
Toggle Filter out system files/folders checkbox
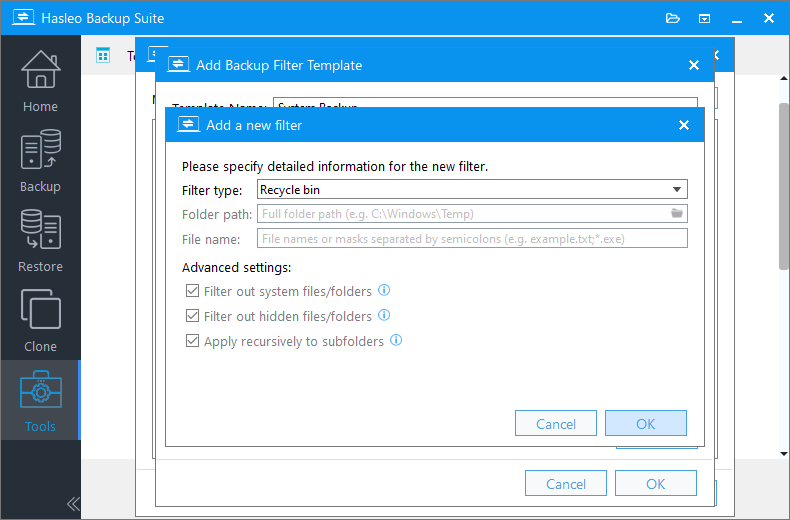[x=192, y=291]
